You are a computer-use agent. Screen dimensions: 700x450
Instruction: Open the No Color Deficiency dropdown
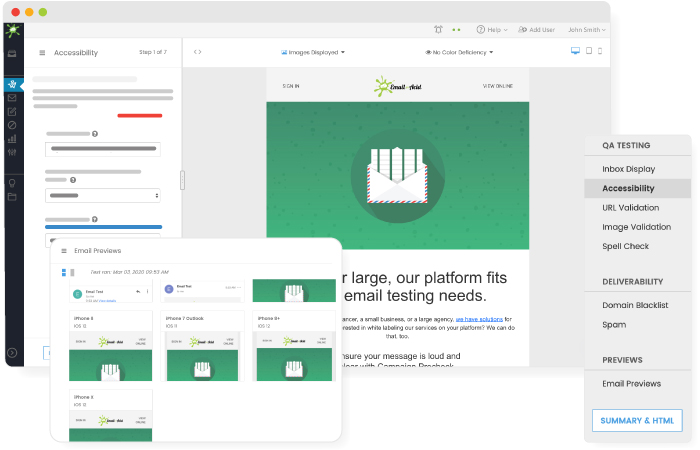[459, 52]
